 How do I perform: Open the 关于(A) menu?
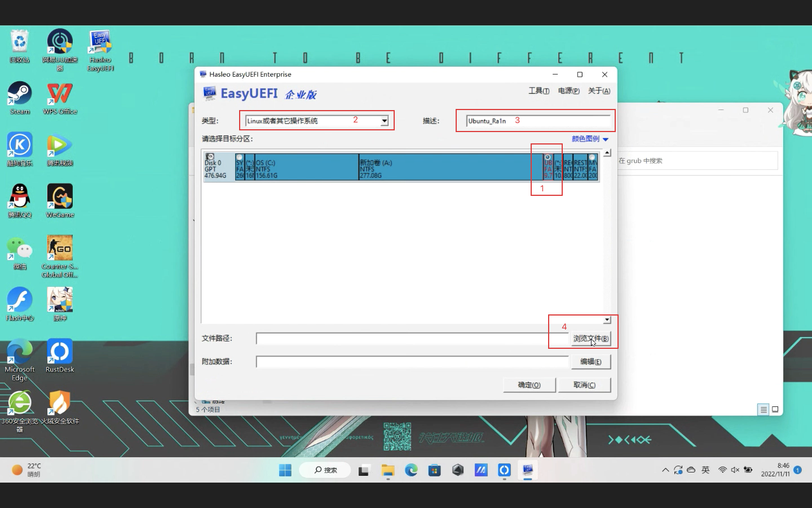(599, 91)
